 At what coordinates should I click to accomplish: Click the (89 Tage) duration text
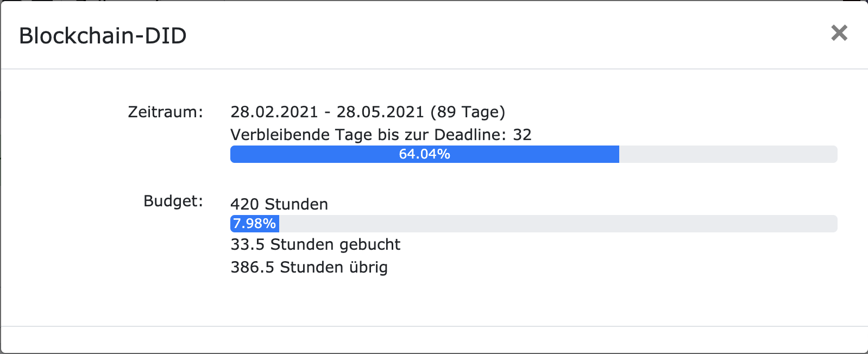468,112
